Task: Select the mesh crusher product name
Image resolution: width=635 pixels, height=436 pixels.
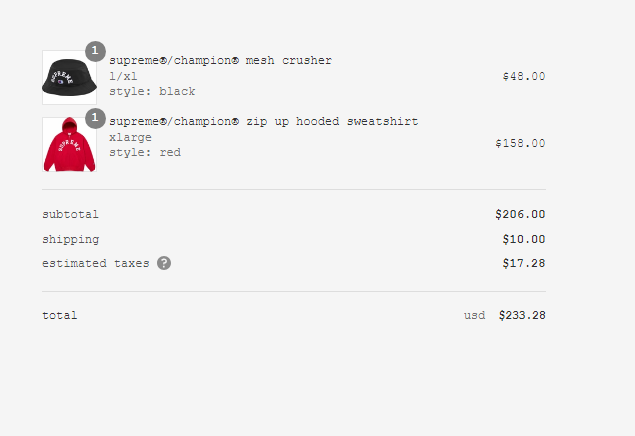Action: point(220,60)
